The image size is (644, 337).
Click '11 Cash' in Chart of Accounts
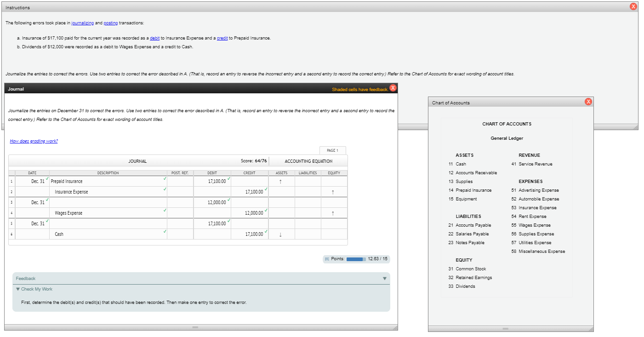[457, 164]
